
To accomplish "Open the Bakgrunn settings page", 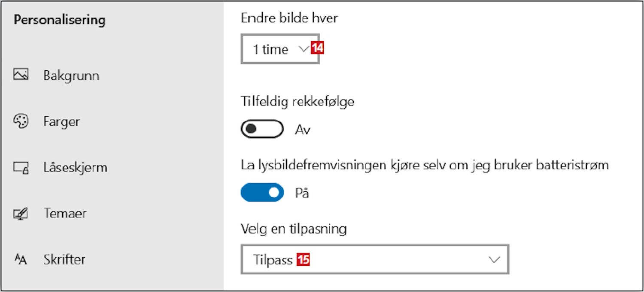I will tap(71, 75).
